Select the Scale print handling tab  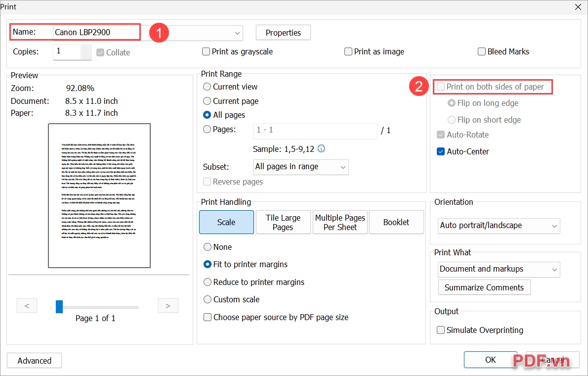tap(226, 222)
